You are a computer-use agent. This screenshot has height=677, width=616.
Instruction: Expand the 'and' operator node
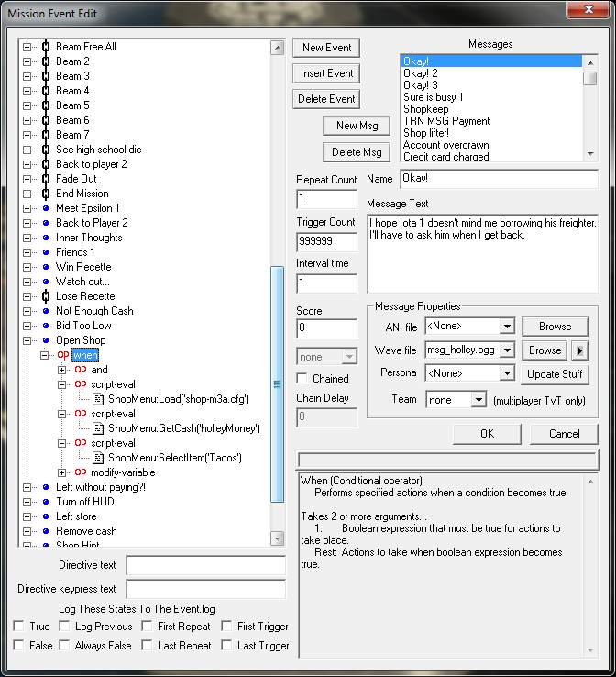[61, 370]
